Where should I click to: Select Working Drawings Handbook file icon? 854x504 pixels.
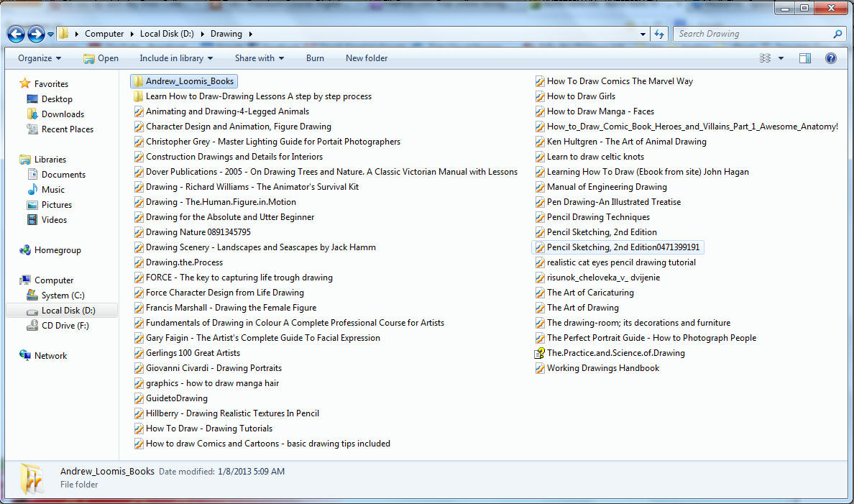click(540, 368)
